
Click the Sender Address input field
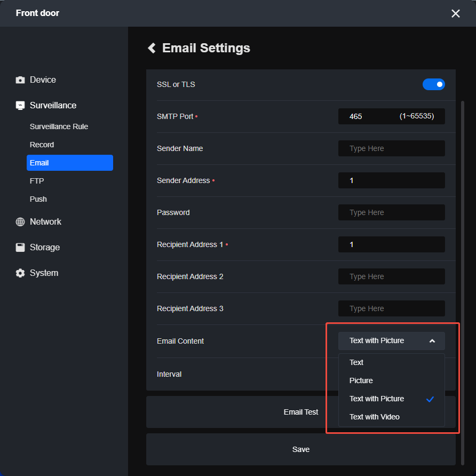[x=391, y=180]
